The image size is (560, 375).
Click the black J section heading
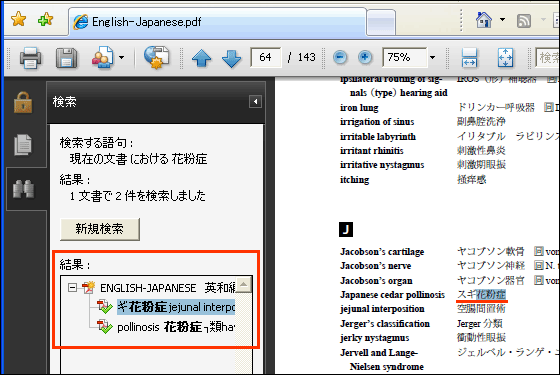pos(346,229)
